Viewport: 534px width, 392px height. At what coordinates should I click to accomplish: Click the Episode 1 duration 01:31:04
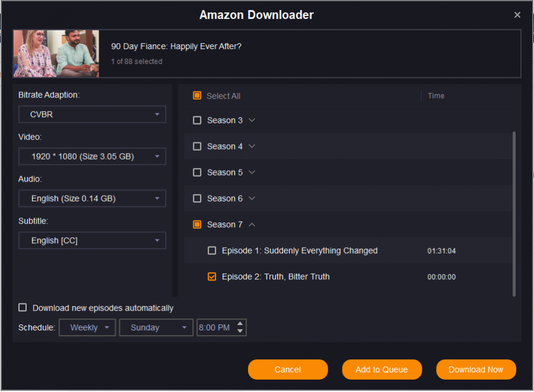point(441,251)
